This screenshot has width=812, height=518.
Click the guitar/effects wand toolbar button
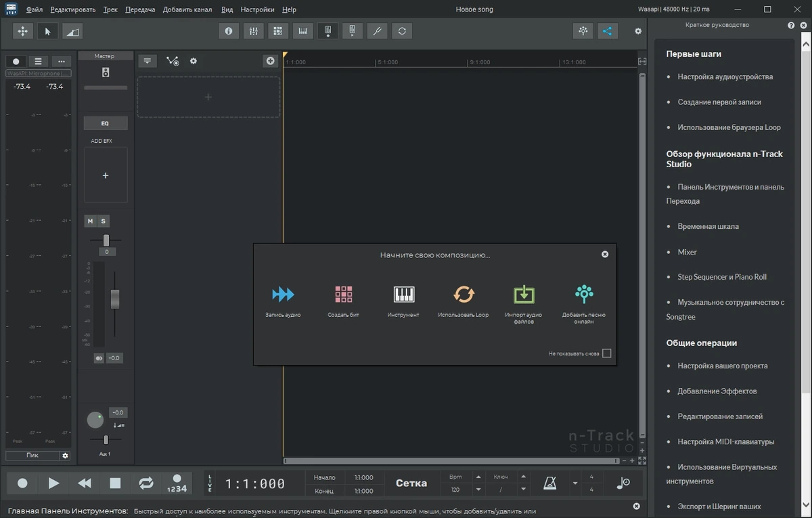(377, 31)
